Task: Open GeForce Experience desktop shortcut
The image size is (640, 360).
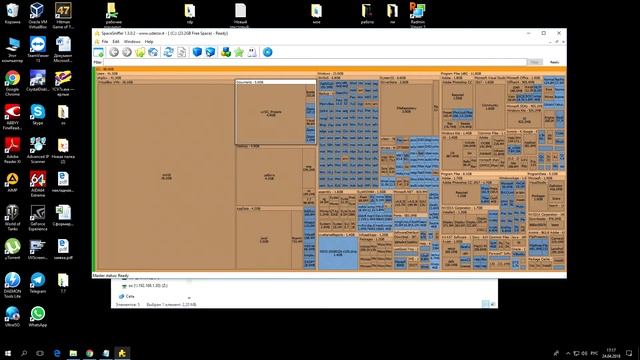Action: (38, 218)
